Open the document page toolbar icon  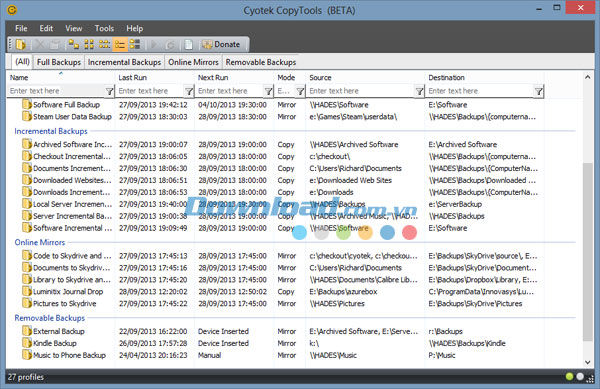(189, 44)
